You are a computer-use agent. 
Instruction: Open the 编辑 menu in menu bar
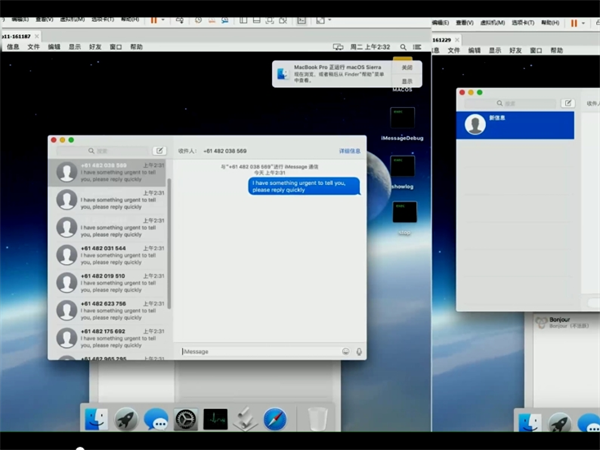pyautogui.click(x=54, y=47)
